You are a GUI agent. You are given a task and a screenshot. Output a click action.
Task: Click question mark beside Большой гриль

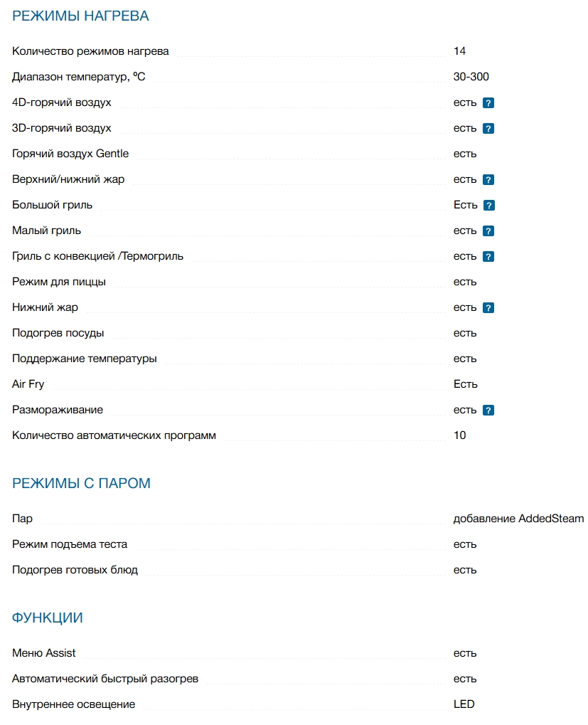[488, 206]
